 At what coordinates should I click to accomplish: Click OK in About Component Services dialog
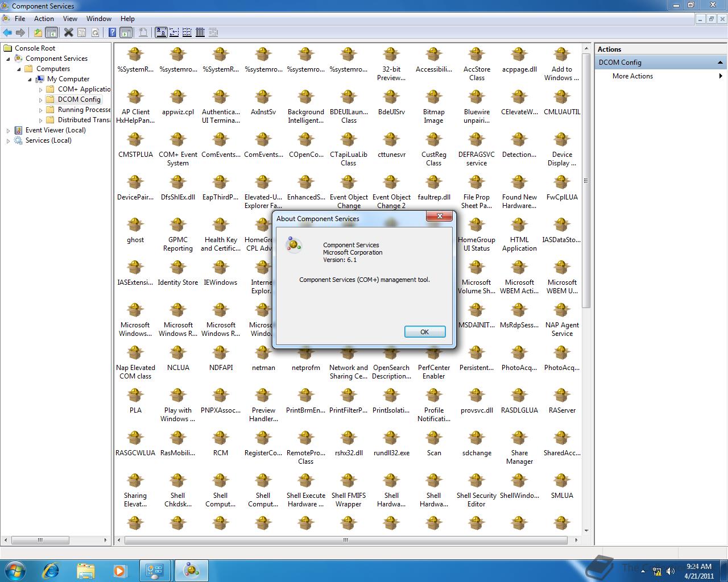click(x=424, y=332)
